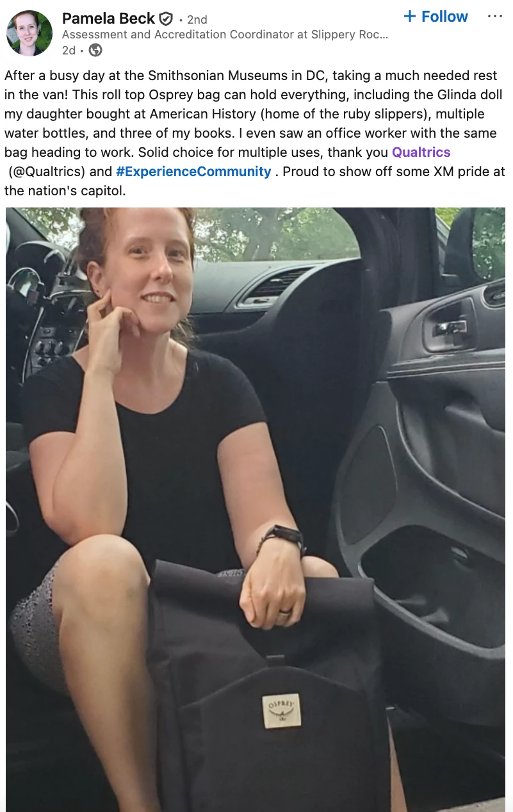Click the plus icon beside Follow
513x812 pixels.
tap(410, 17)
